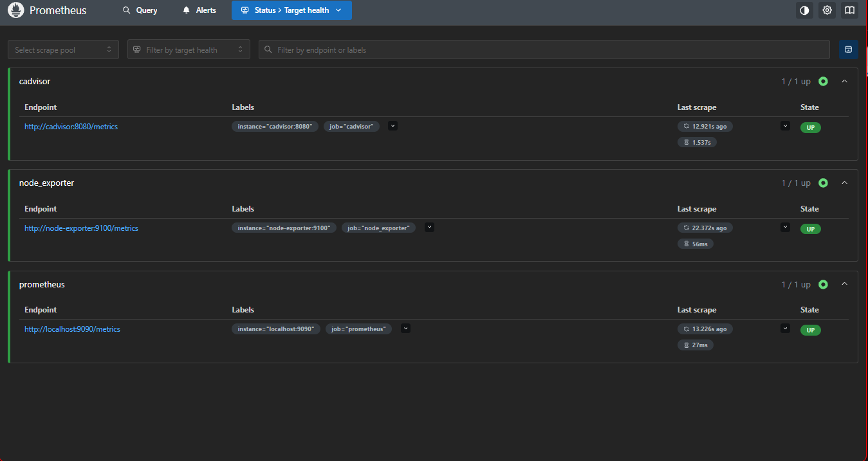Open the node-exporter:9100 metrics link
This screenshot has height=461, width=868.
pyautogui.click(x=81, y=228)
